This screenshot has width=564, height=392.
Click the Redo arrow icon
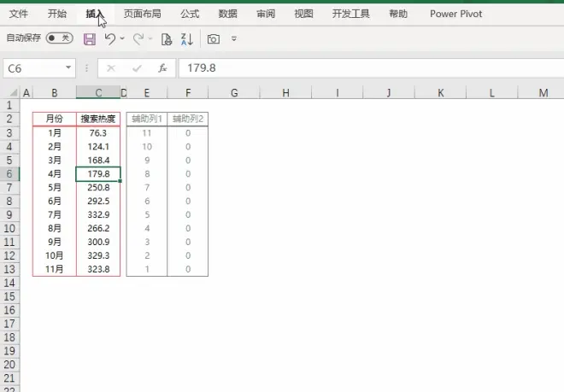click(138, 38)
